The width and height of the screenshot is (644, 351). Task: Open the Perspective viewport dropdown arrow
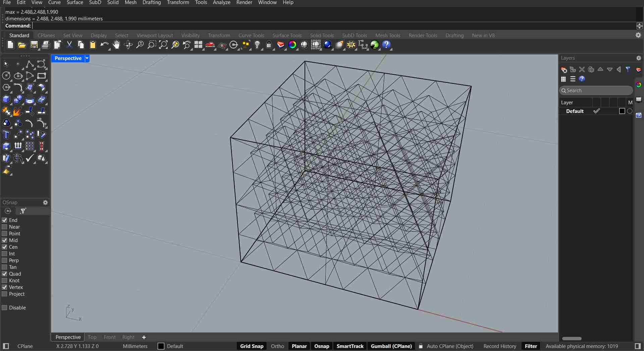coord(87,58)
